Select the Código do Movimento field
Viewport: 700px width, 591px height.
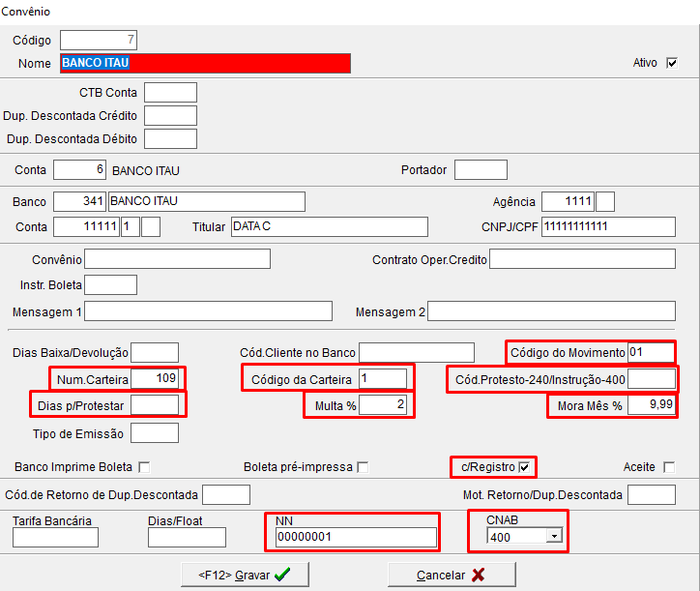(651, 352)
